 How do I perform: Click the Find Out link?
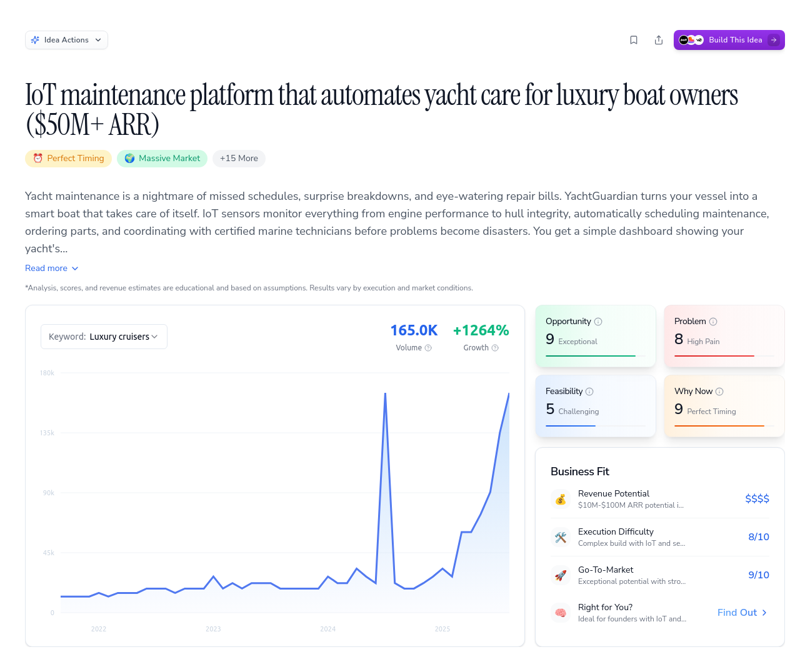[742, 613]
